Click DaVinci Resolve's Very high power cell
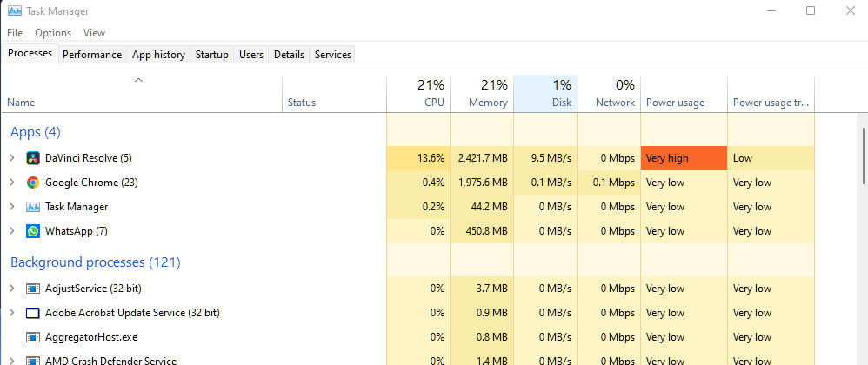Viewport: 868px width, 365px height. (684, 158)
